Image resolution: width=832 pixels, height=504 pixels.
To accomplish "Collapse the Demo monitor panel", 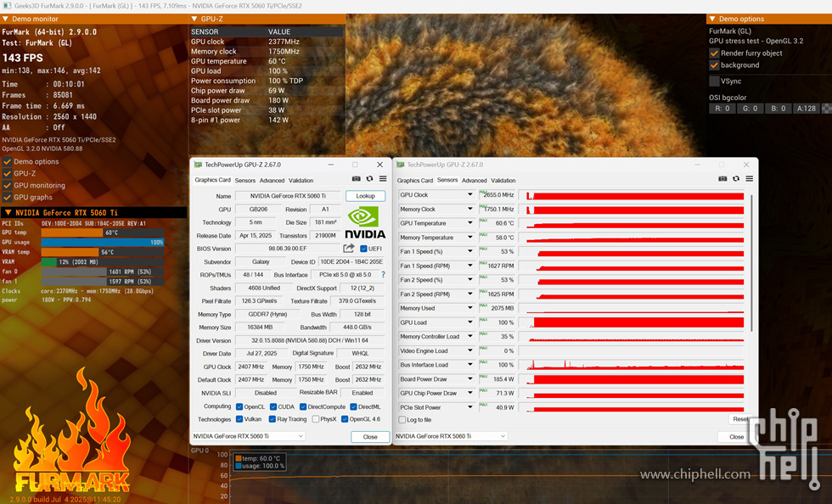I will click(x=5, y=19).
